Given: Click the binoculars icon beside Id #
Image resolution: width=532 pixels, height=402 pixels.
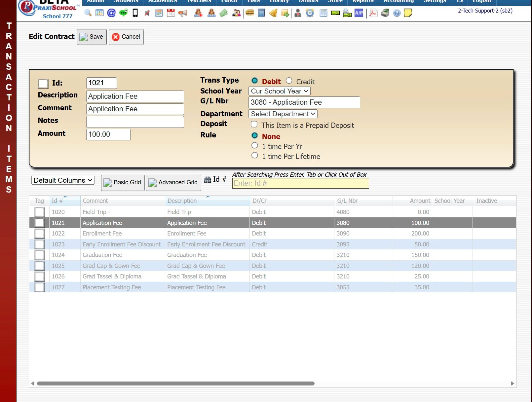Looking at the screenshot, I should [208, 180].
